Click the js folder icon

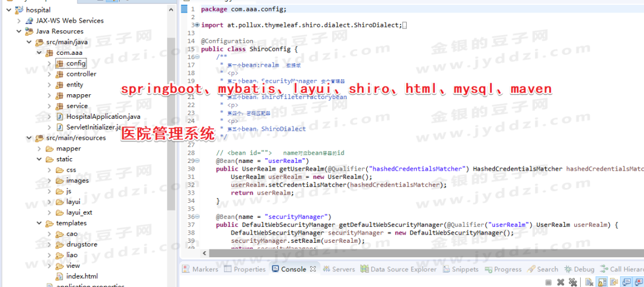pos(60,191)
